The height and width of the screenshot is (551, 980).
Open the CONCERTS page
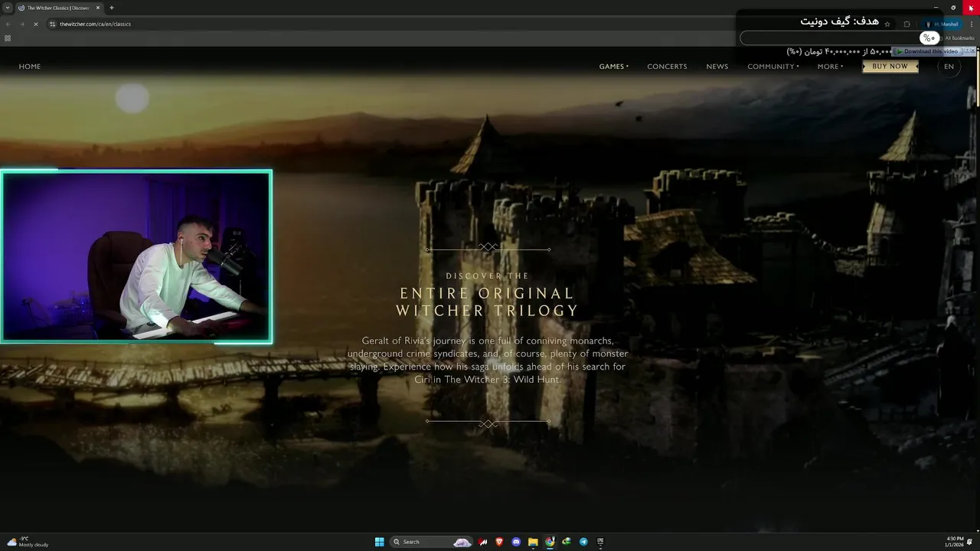click(667, 67)
